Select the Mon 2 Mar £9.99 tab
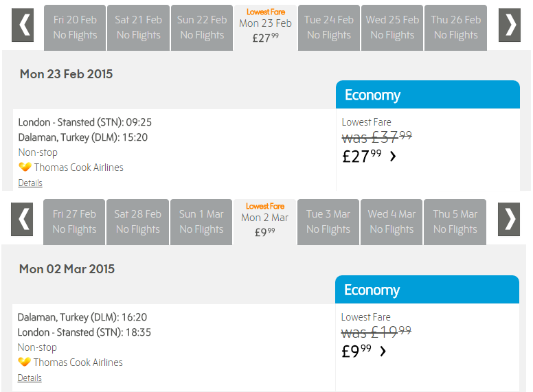The width and height of the screenshot is (533, 392). pyautogui.click(x=264, y=222)
